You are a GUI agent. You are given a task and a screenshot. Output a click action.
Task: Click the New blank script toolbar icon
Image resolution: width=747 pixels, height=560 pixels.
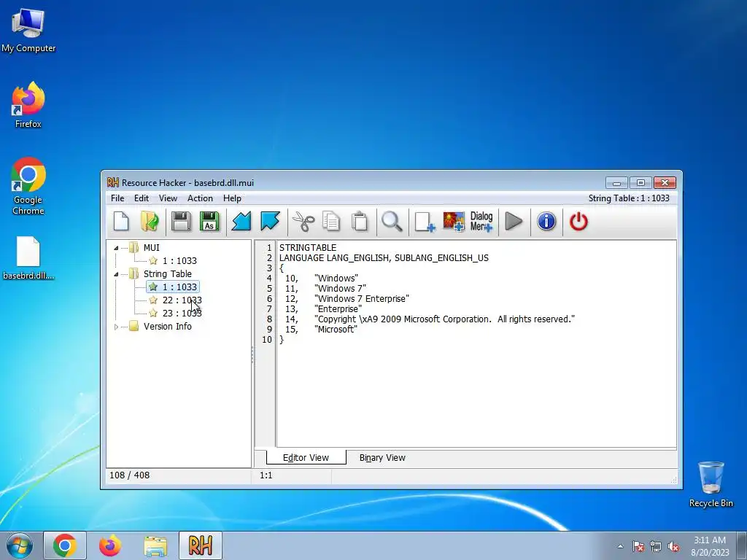tap(121, 222)
